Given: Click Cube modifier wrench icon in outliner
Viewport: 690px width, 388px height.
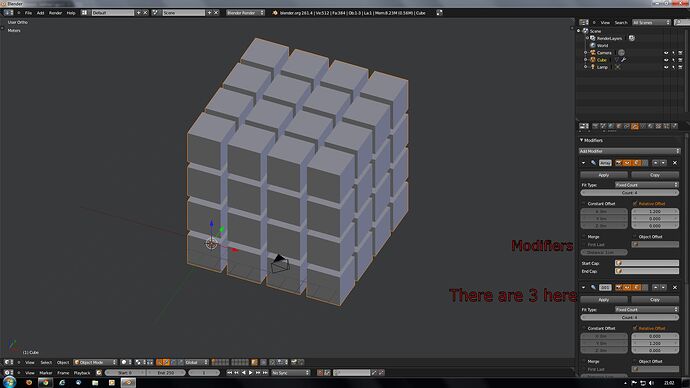Looking at the screenshot, I should pos(624,60).
